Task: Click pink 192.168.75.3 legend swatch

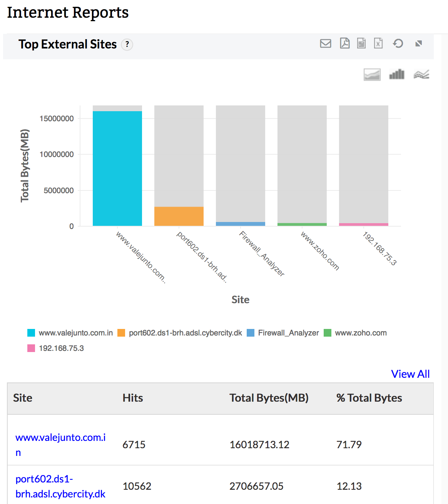Action: click(x=31, y=348)
